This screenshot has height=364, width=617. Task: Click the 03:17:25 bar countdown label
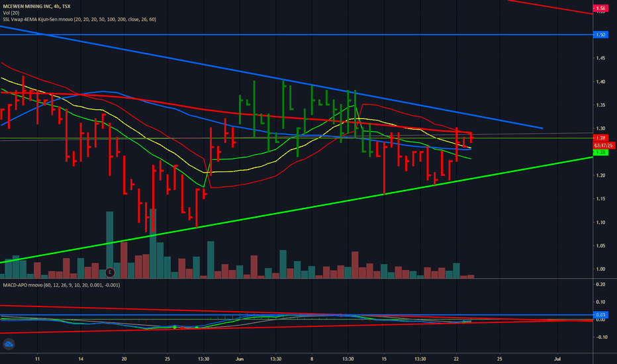click(604, 146)
